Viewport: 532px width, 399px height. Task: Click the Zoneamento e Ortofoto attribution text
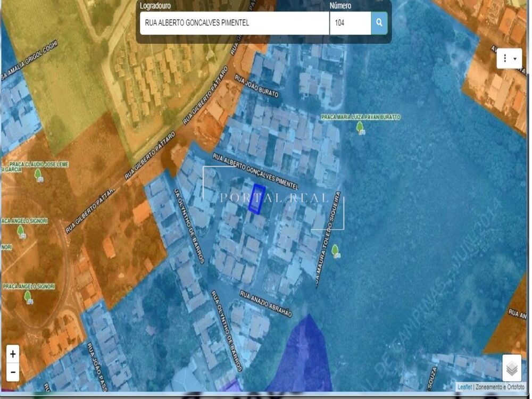pyautogui.click(x=500, y=387)
